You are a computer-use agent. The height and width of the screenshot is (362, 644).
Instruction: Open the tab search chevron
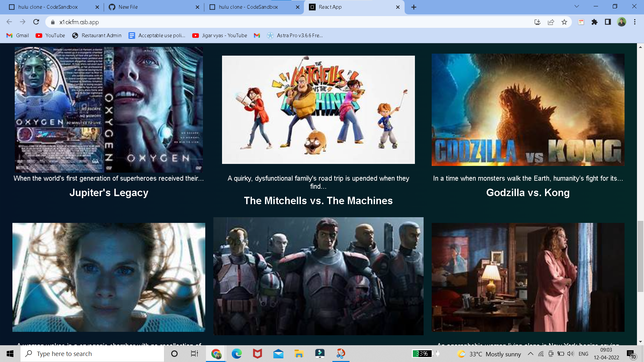(576, 6)
